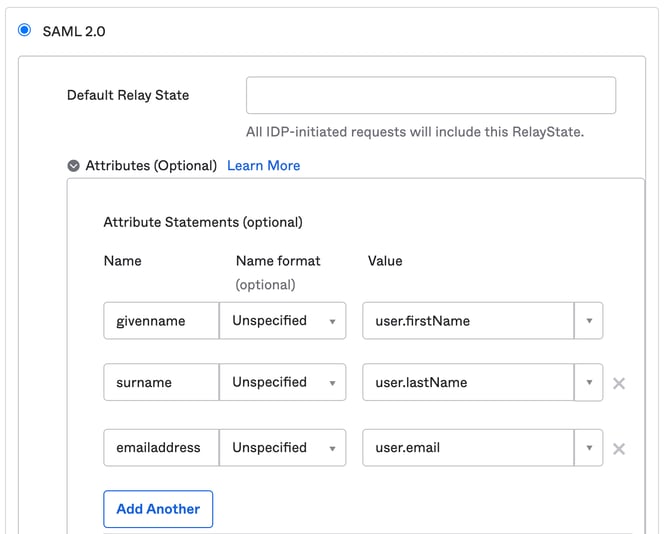The width and height of the screenshot is (670, 534).
Task: Click the user.firstName value field
Action: [467, 321]
